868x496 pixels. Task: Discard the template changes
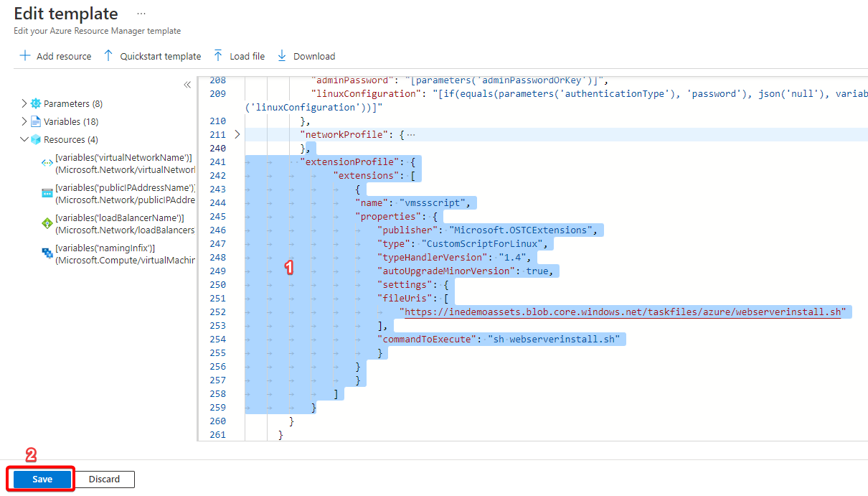click(105, 479)
